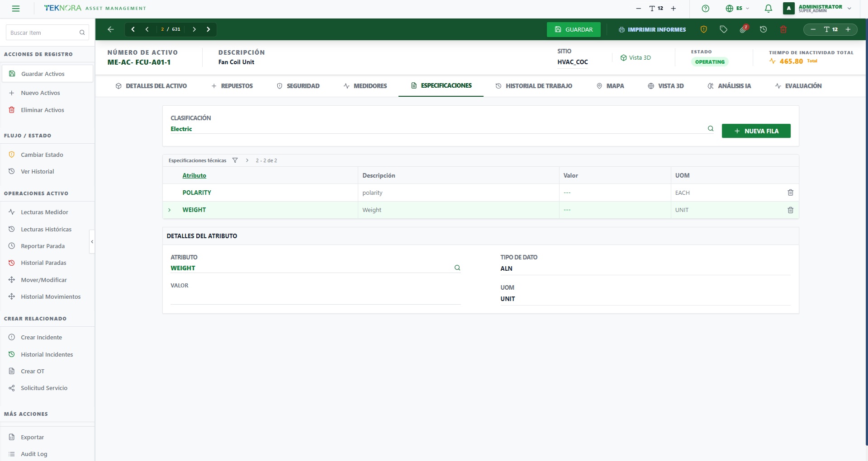Screen dimensions: 868x461
Task: Click Crear OT
Action: click(x=33, y=371)
